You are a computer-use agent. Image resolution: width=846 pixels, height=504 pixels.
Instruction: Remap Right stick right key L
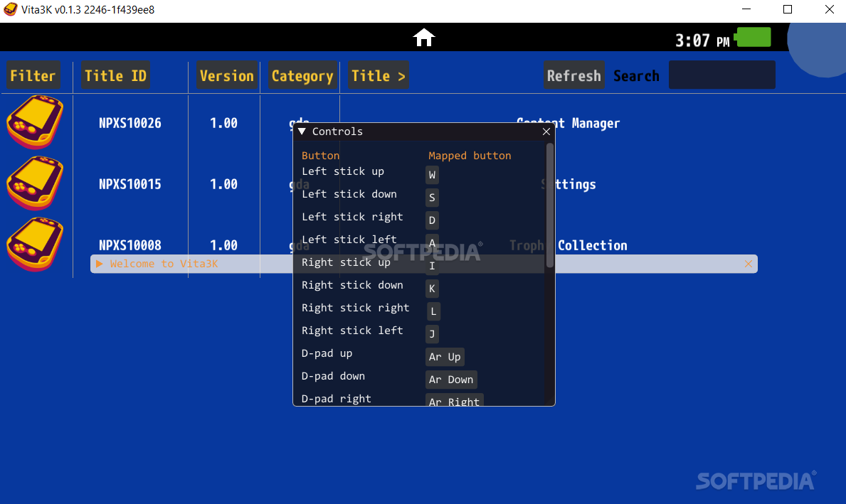[x=433, y=311]
